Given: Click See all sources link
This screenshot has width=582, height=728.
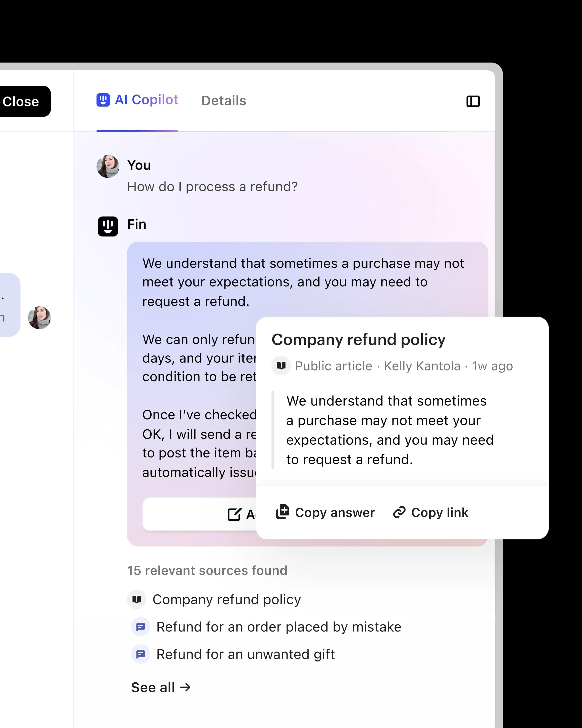Looking at the screenshot, I should (161, 687).
